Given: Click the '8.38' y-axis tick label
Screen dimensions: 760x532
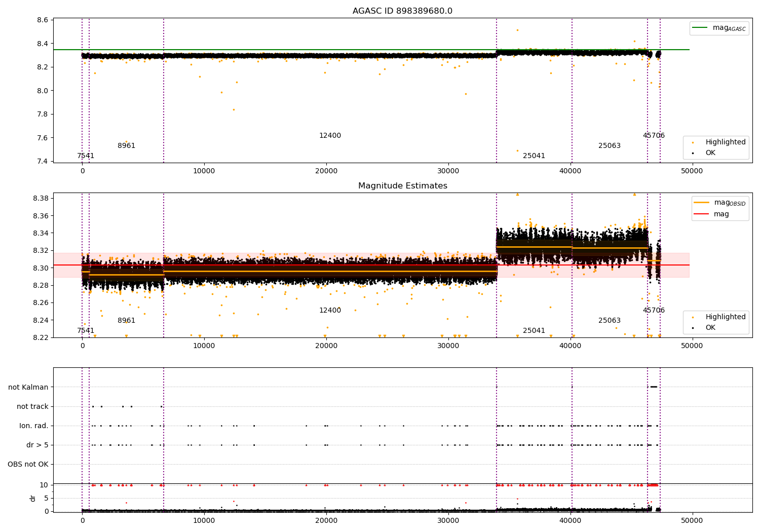Looking at the screenshot, I should 41,198.
